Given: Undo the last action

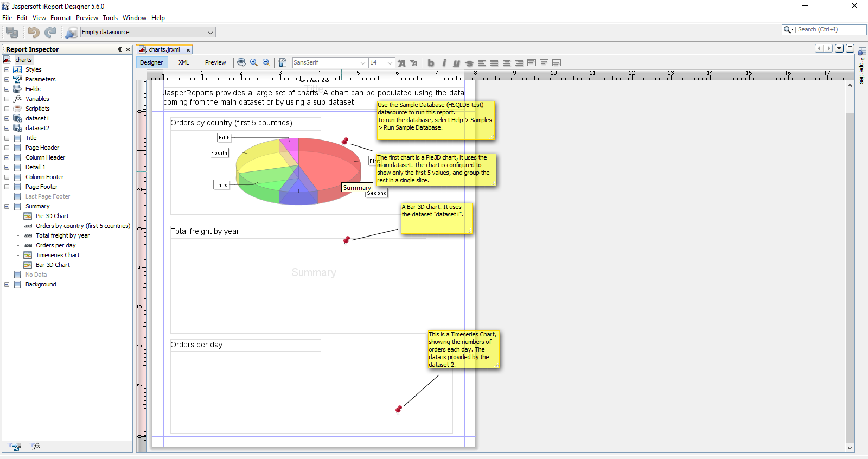Looking at the screenshot, I should tap(34, 33).
